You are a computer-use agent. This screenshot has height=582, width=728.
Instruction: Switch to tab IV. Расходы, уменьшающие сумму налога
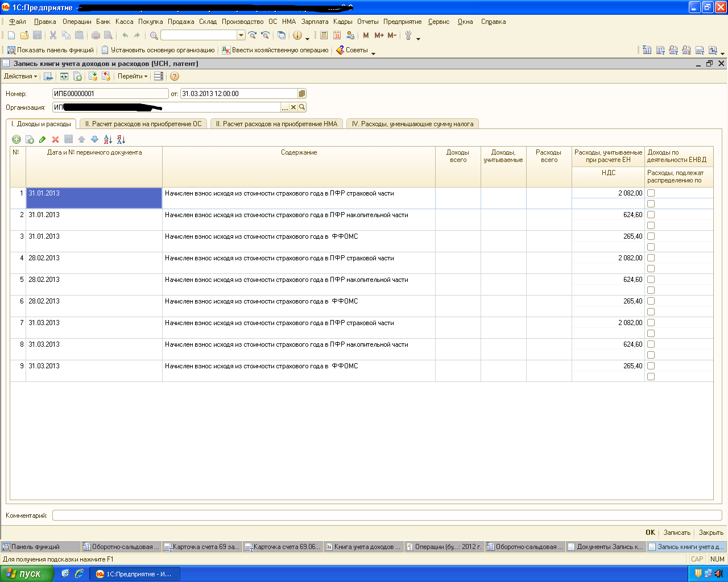pos(412,124)
